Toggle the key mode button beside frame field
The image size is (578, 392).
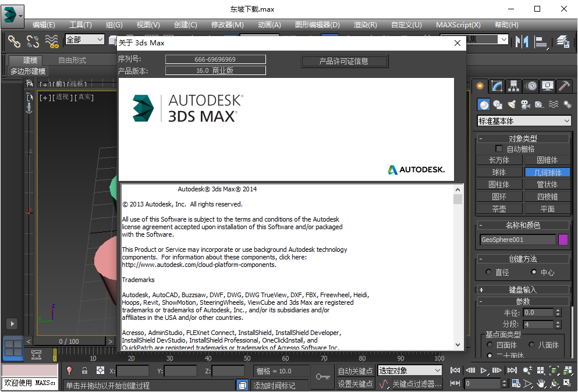pos(455,383)
